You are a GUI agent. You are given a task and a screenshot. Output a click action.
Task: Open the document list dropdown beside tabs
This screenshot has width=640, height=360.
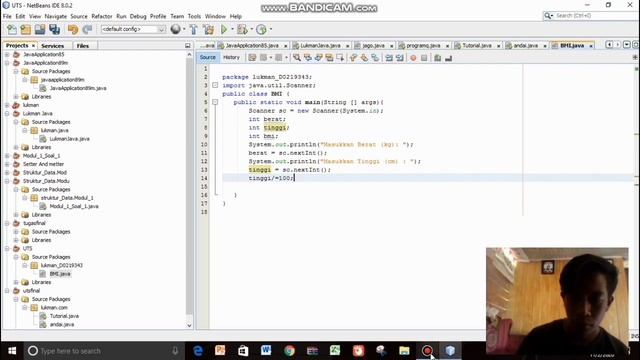click(x=627, y=45)
